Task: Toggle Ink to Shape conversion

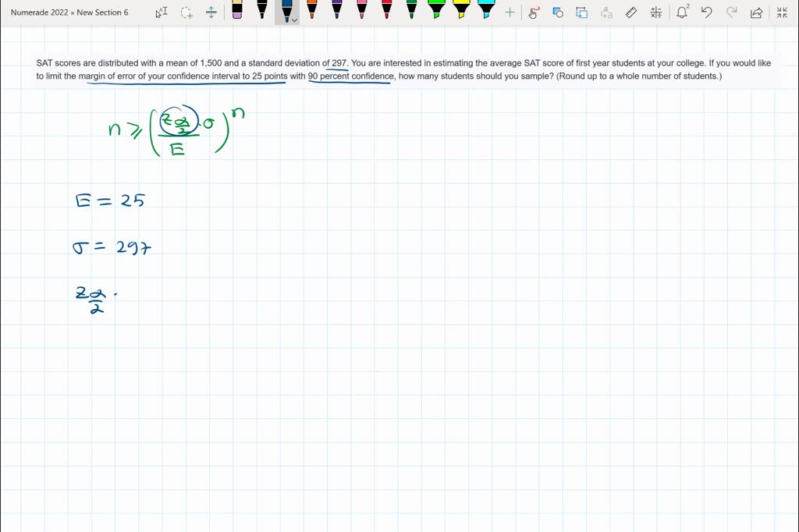Action: 557,12
